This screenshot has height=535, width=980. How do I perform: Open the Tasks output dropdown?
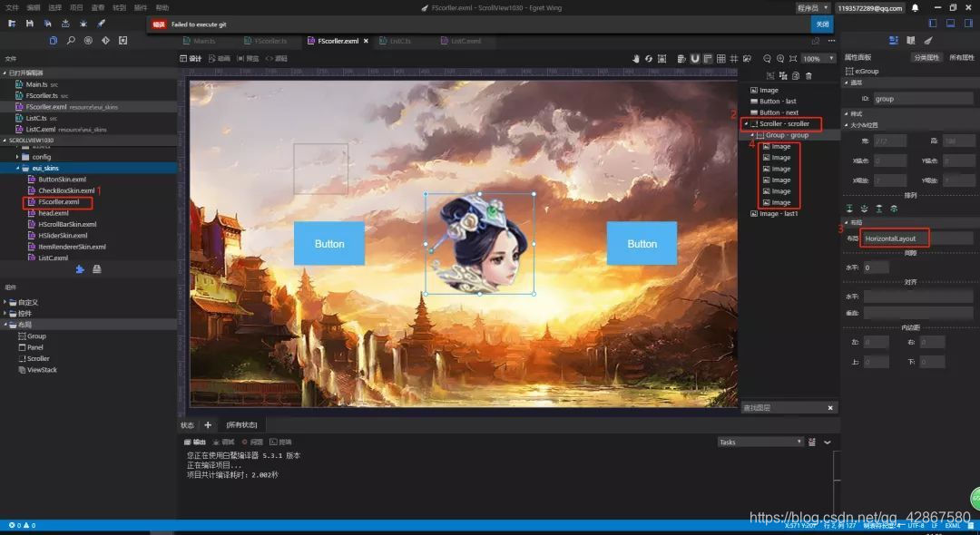pos(760,442)
